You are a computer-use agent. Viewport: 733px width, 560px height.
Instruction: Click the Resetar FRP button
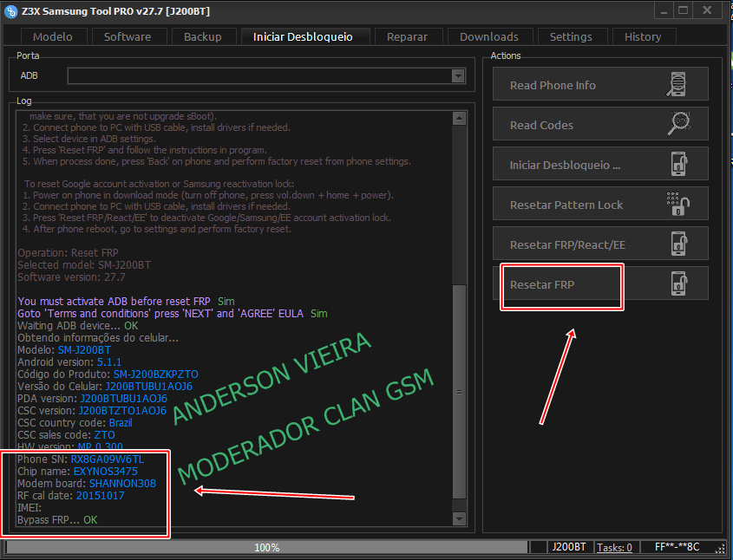click(600, 283)
